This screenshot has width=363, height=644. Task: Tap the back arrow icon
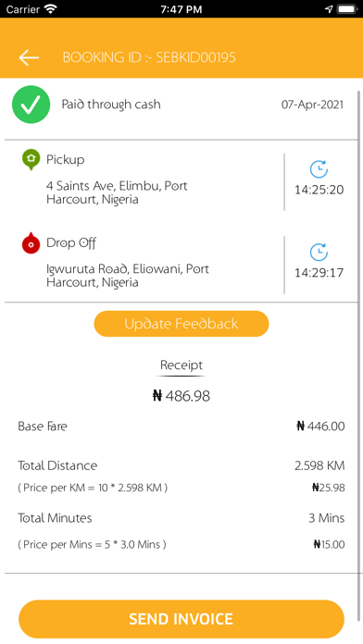tap(29, 57)
